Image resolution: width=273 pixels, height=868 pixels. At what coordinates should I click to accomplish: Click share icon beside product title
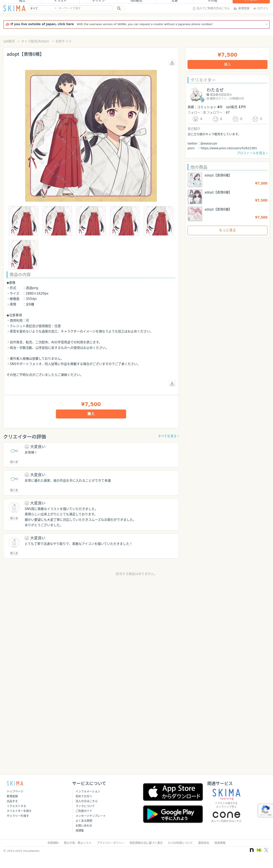pos(172,63)
